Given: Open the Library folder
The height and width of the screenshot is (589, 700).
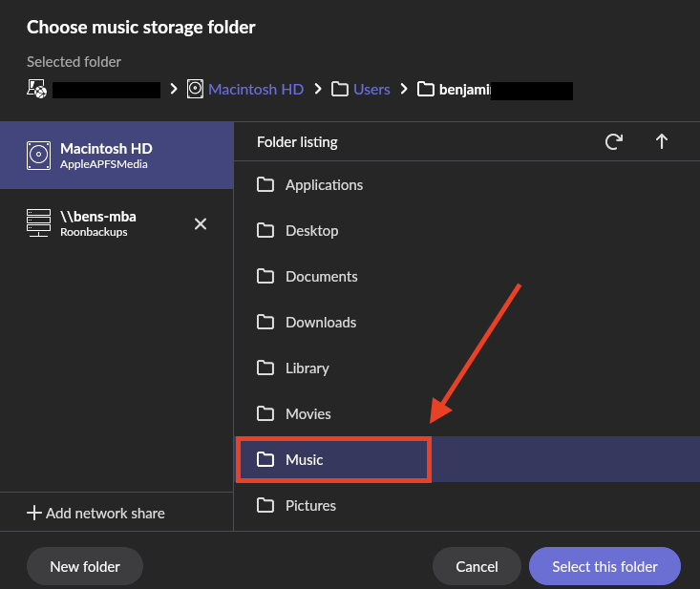Looking at the screenshot, I should point(467,368).
